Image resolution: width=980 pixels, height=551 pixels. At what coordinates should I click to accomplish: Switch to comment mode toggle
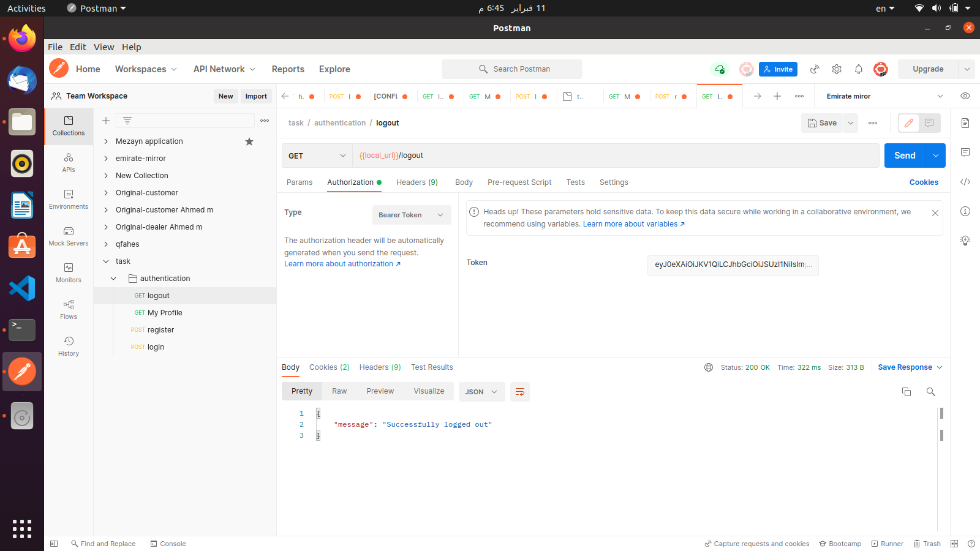coord(929,123)
